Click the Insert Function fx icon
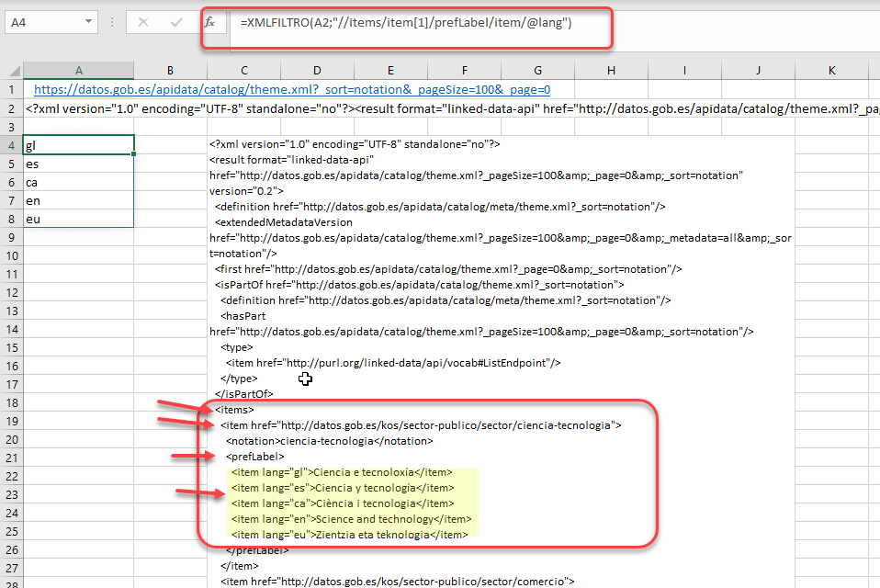This screenshot has height=588, width=880. [209, 22]
